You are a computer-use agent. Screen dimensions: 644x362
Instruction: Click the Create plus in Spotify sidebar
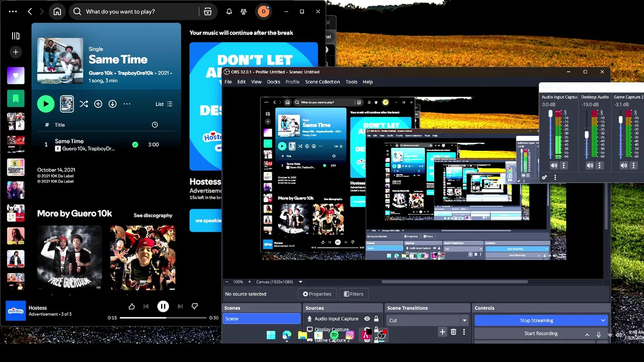click(16, 52)
